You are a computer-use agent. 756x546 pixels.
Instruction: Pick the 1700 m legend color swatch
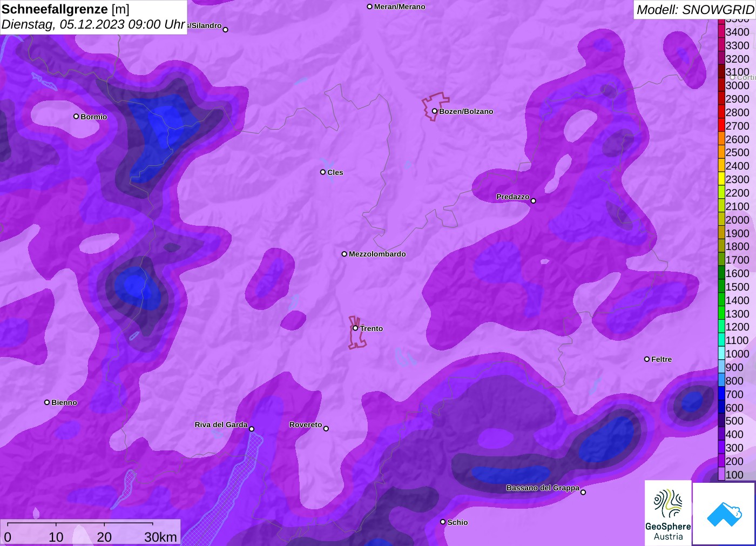click(721, 260)
